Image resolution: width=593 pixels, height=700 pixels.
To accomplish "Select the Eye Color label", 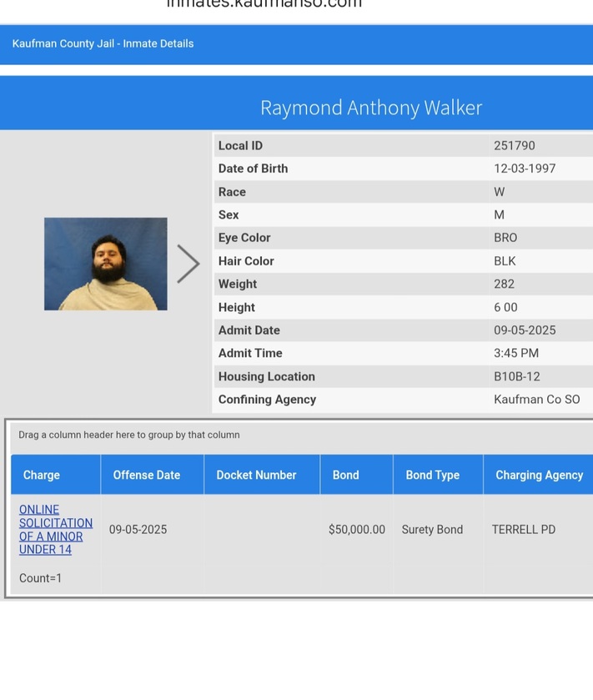I will (x=244, y=238).
